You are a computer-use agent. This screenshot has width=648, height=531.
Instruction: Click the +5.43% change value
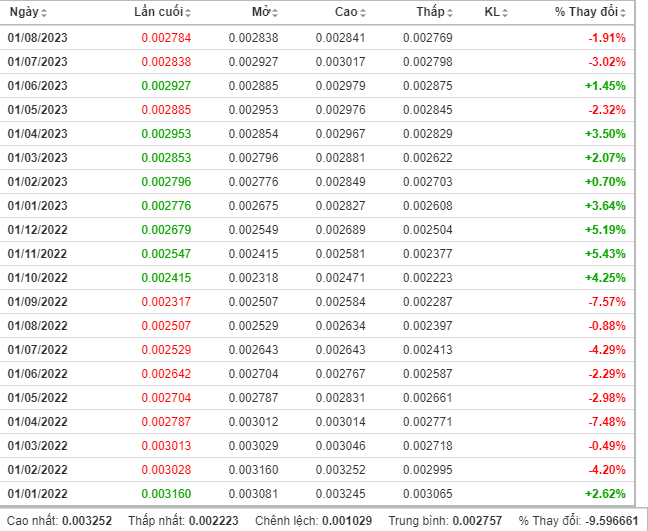(x=605, y=253)
